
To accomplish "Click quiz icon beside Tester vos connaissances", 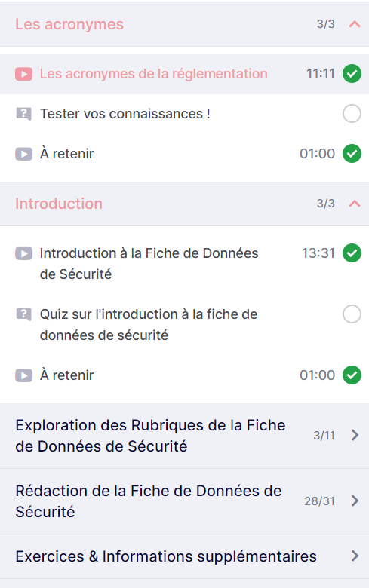I will coord(23,114).
